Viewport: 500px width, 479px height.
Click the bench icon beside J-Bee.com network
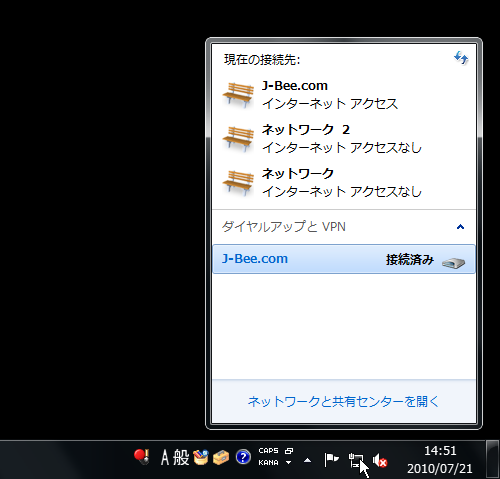point(238,95)
